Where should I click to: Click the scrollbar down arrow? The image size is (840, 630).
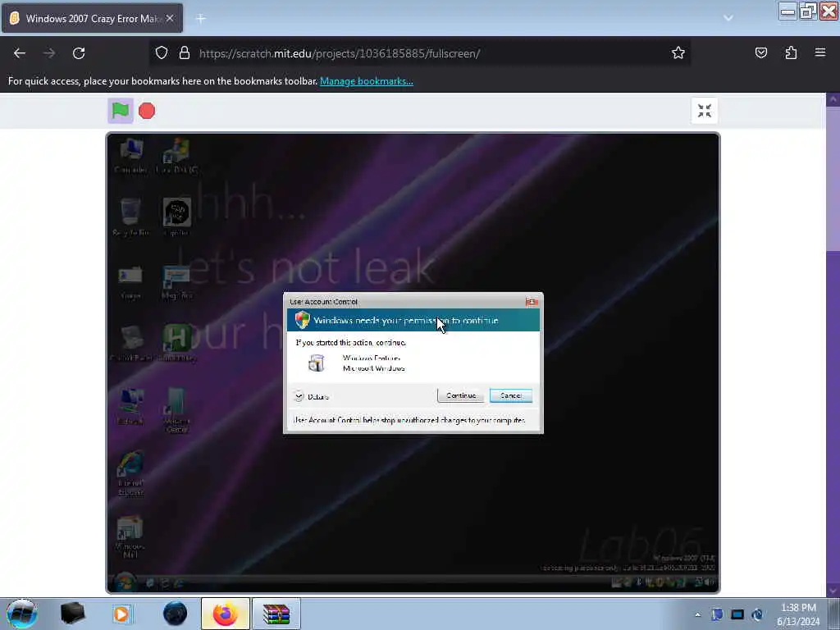pos(833,591)
